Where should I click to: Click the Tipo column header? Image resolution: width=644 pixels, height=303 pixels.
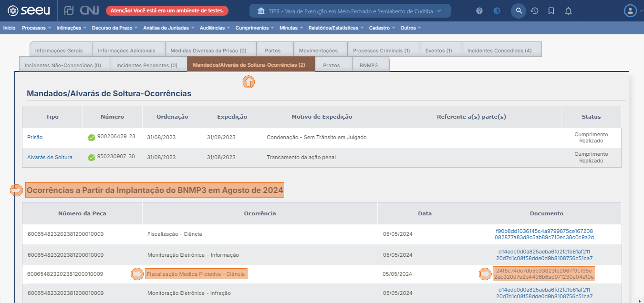click(52, 116)
